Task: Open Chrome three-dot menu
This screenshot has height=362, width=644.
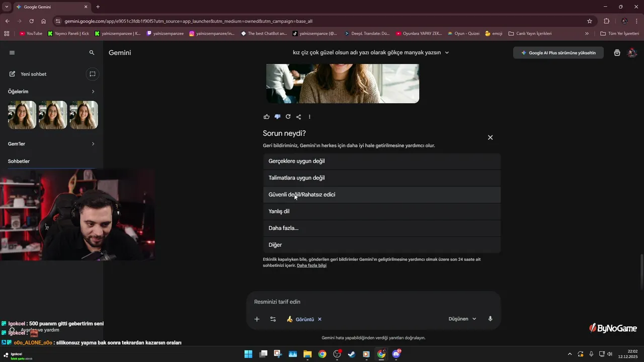Action: click(x=637, y=21)
